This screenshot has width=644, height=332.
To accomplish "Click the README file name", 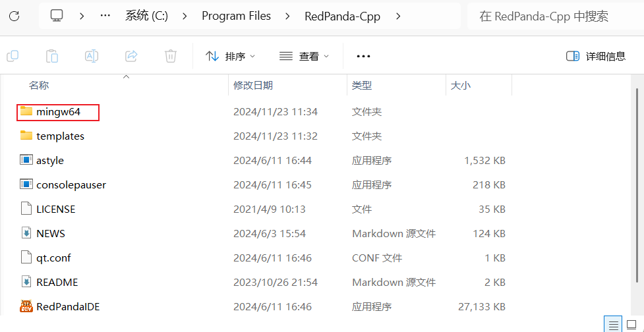I will (x=57, y=283).
